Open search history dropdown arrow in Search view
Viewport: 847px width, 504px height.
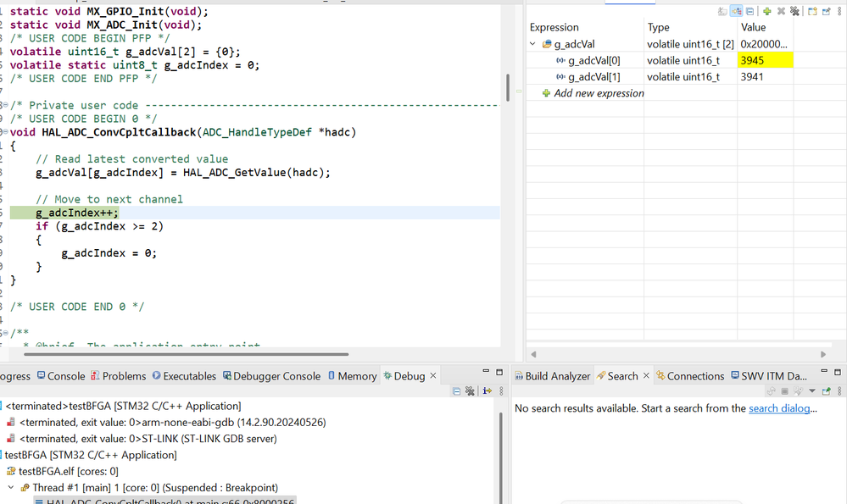pos(812,391)
